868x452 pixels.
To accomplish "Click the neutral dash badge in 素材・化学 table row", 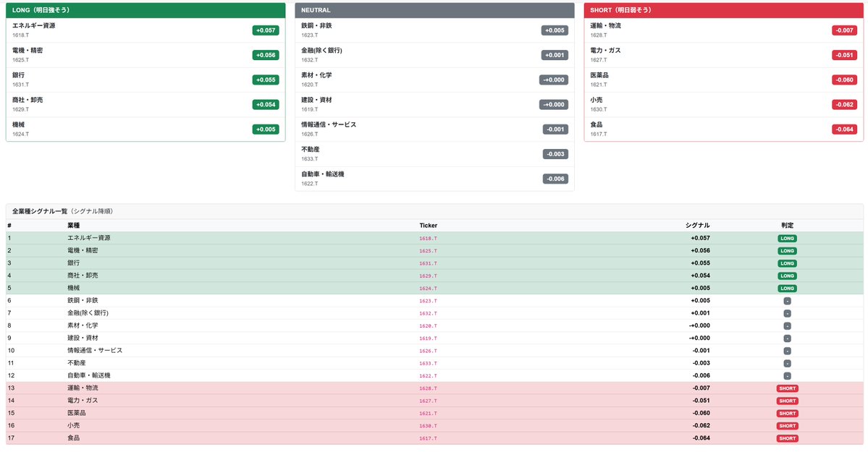I will coord(787,326).
